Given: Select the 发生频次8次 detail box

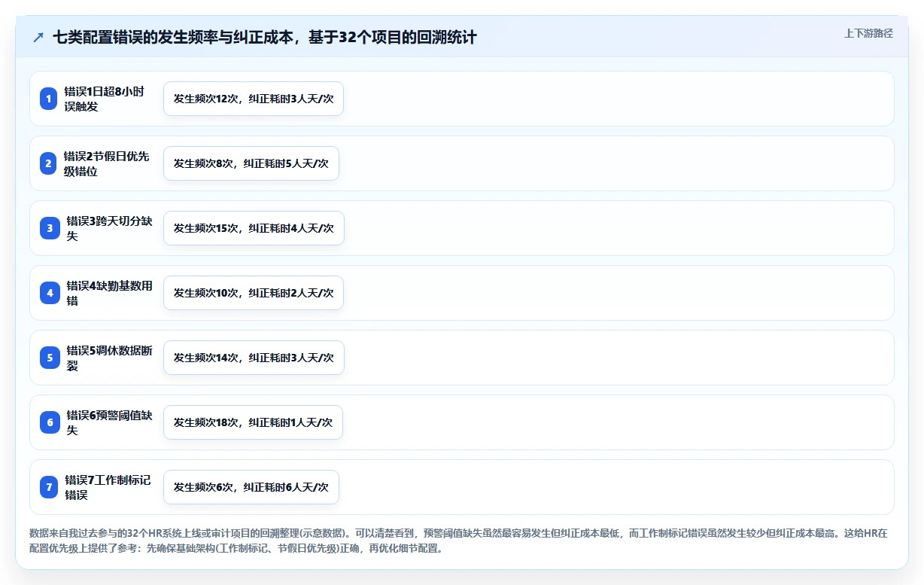Looking at the screenshot, I should pos(251,163).
